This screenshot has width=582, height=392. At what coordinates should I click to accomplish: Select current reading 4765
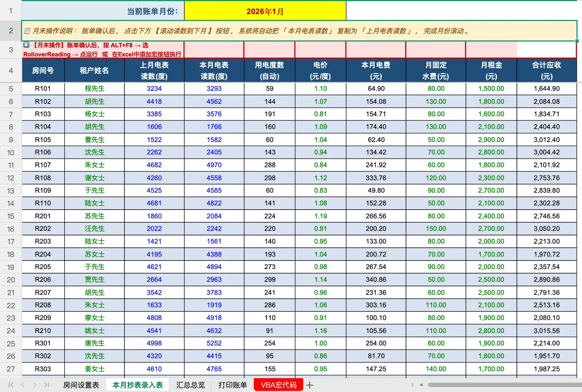(214, 369)
